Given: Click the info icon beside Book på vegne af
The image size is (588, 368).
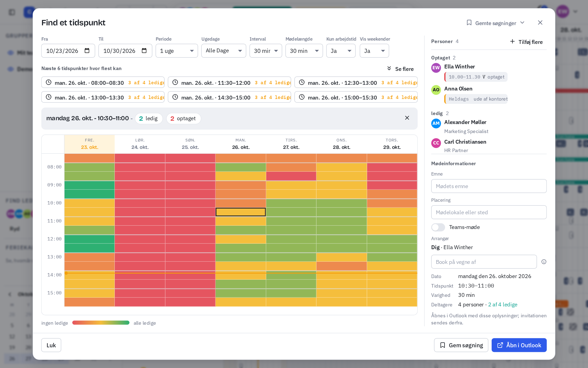Looking at the screenshot, I should [544, 262].
